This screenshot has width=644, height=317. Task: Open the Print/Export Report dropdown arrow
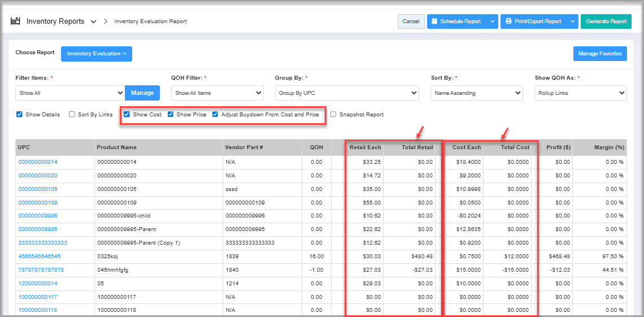coord(572,21)
